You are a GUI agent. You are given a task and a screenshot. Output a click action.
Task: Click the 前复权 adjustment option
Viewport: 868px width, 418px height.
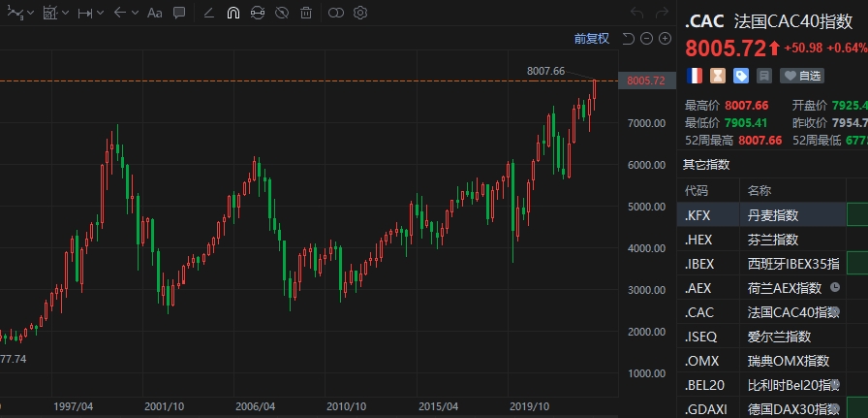pyautogui.click(x=591, y=39)
